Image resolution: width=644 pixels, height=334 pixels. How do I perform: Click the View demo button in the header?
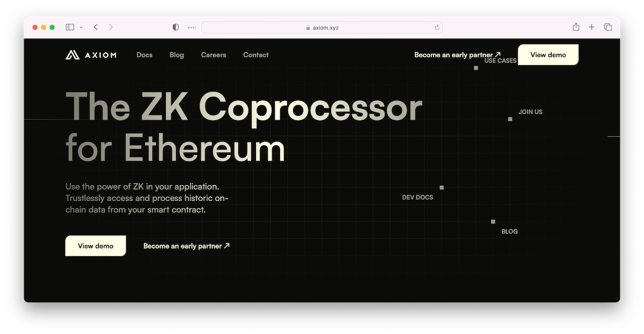(548, 55)
